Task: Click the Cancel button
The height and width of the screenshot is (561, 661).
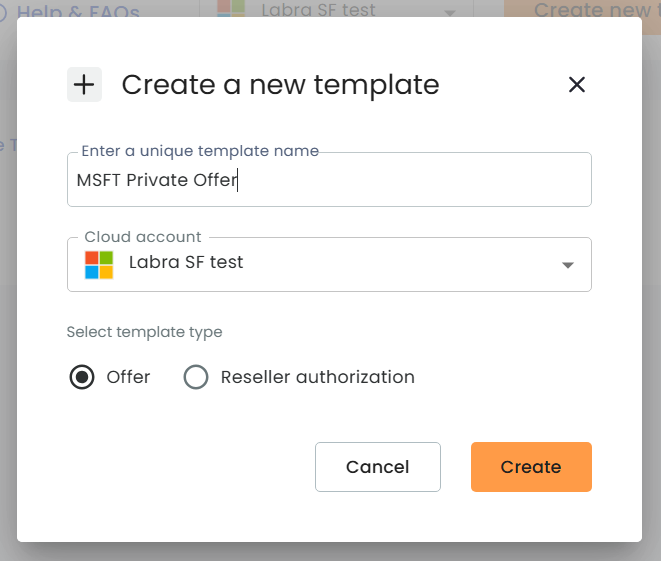Action: 378,467
